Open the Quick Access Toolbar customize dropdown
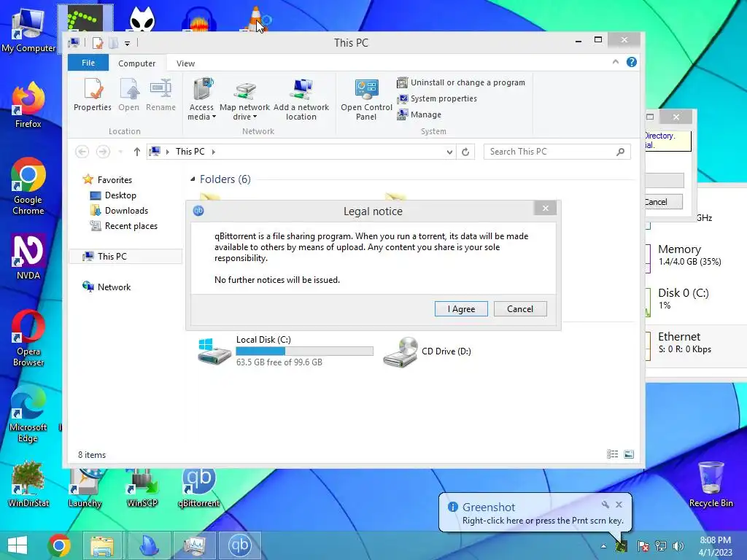The image size is (747, 560). pyautogui.click(x=127, y=43)
